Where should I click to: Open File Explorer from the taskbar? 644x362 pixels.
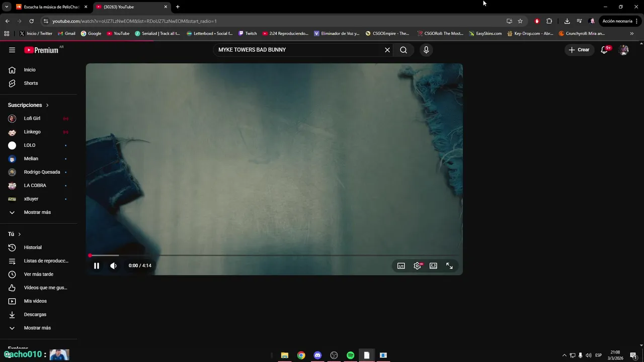[285, 355]
